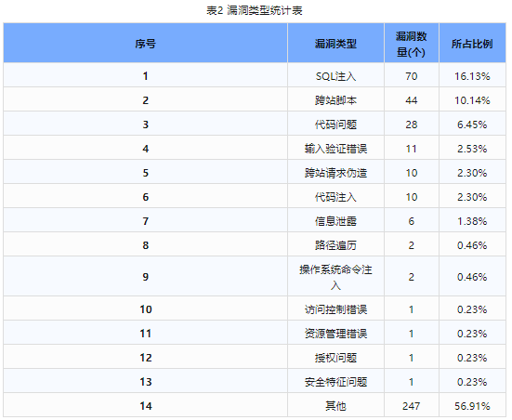This screenshot has height=420, width=512.
Task: Click serial number 12 in 授权问题 row
Action: tap(146, 358)
